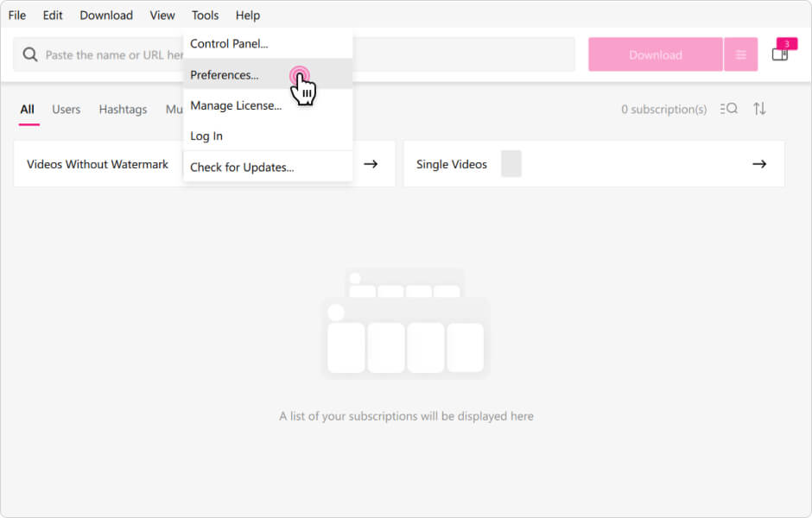This screenshot has width=812, height=518.
Task: Expand the View menu
Action: [162, 16]
